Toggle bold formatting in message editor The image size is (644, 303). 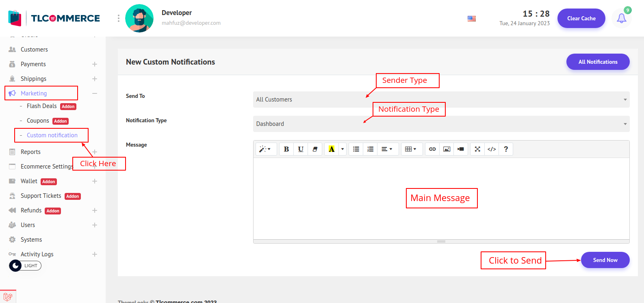coord(286,149)
